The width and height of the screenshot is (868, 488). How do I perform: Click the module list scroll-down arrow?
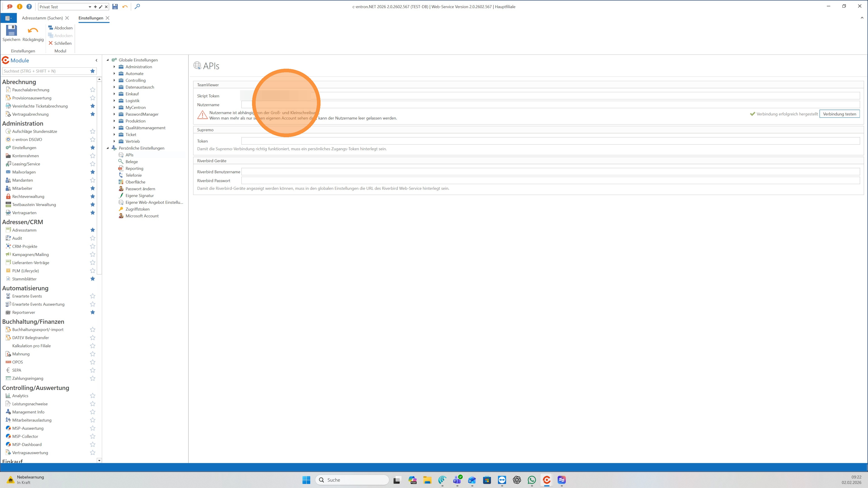pos(99,460)
